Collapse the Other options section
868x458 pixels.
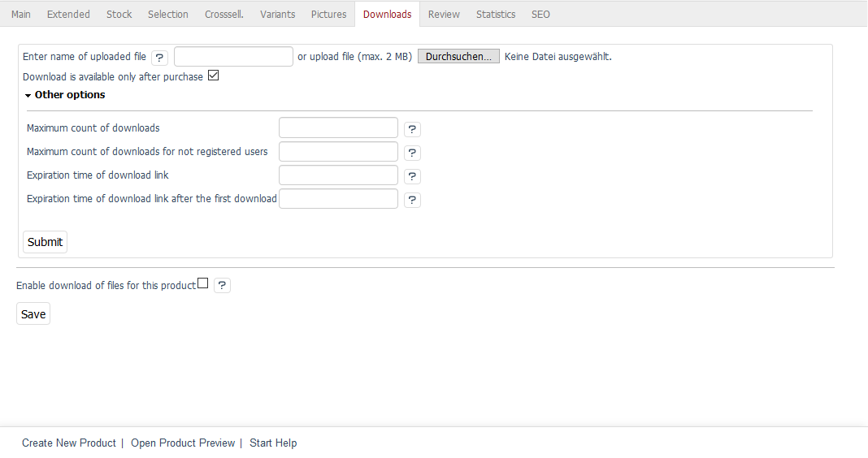click(65, 94)
